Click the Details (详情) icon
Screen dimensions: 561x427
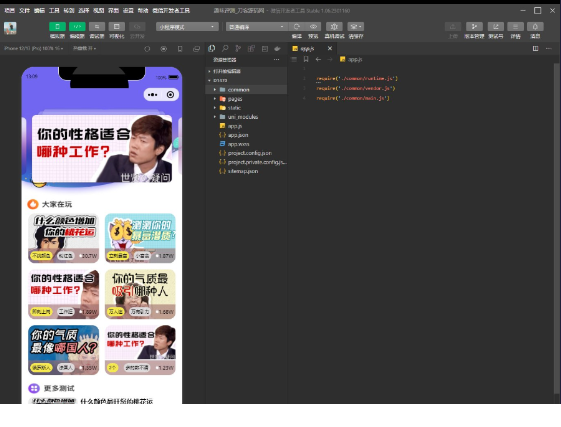(x=515, y=26)
